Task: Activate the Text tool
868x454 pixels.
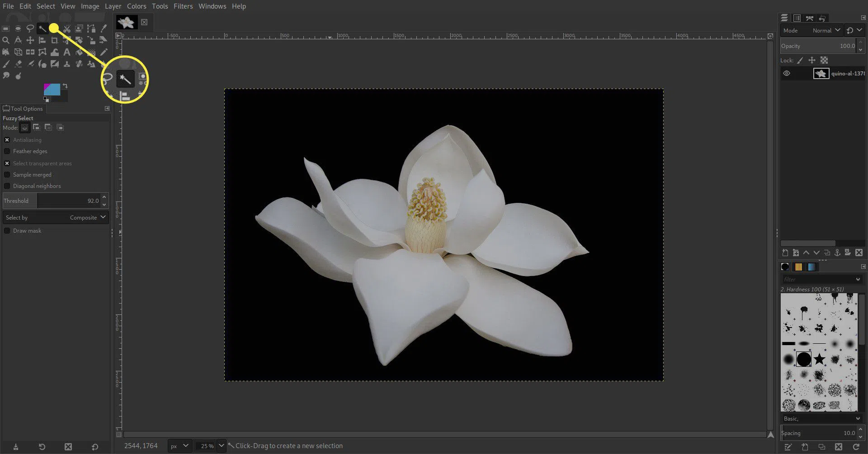Action: pos(67,52)
